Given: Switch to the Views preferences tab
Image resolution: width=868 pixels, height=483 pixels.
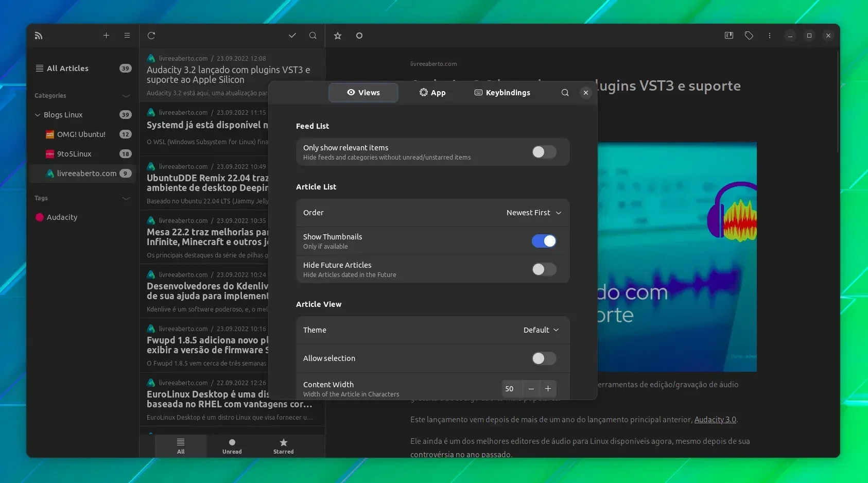Looking at the screenshot, I should (363, 93).
